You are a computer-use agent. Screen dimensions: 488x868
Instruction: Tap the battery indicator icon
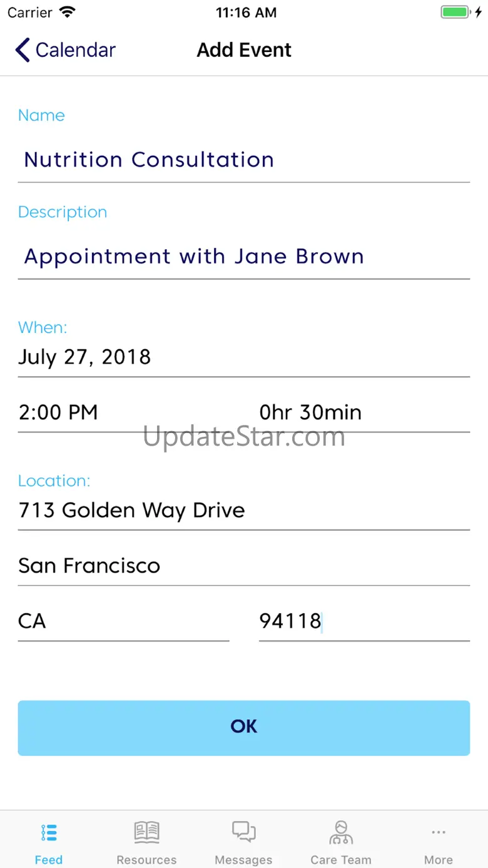455,13
